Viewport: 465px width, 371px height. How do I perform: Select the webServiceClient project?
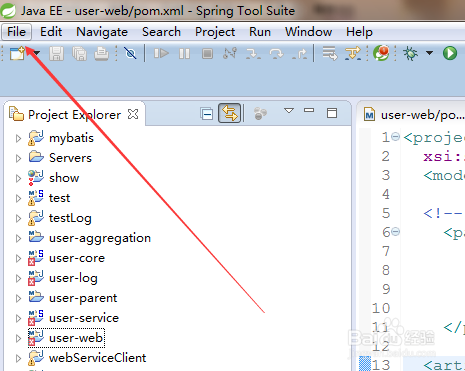click(97, 358)
